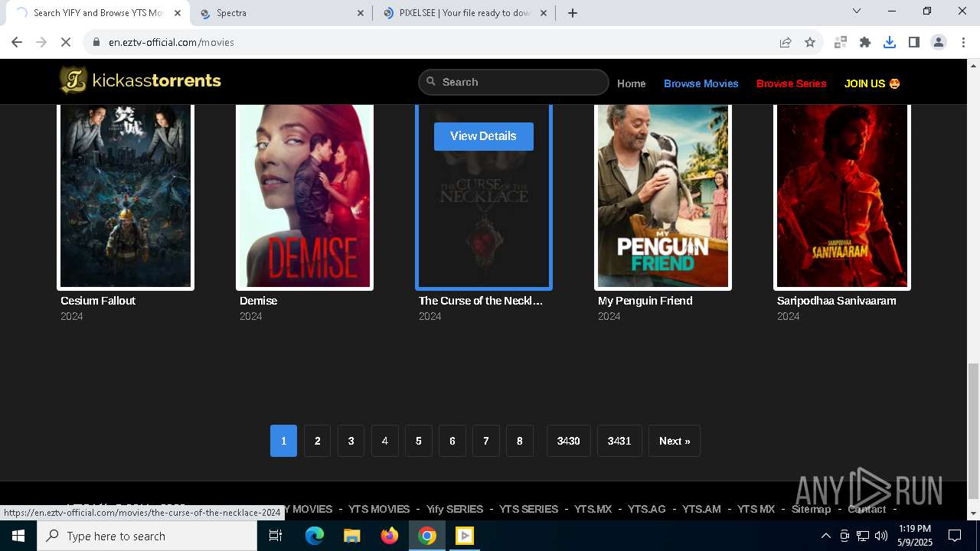Jump to page 3430

pos(568,441)
